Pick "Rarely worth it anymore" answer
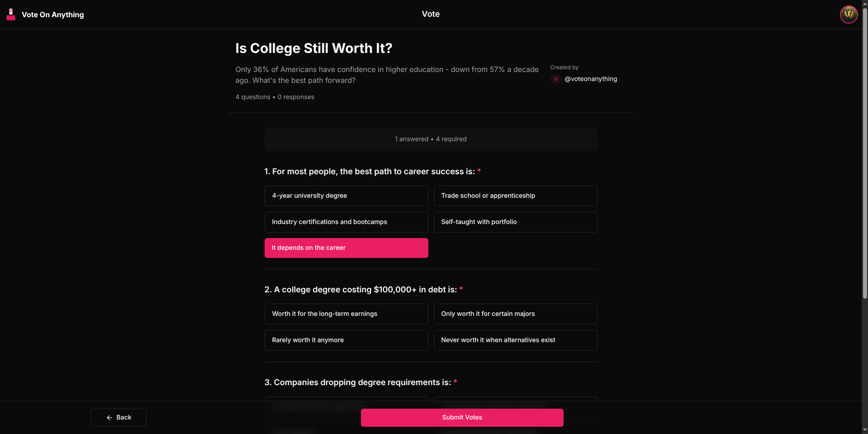The height and width of the screenshot is (434, 868). 346,340
